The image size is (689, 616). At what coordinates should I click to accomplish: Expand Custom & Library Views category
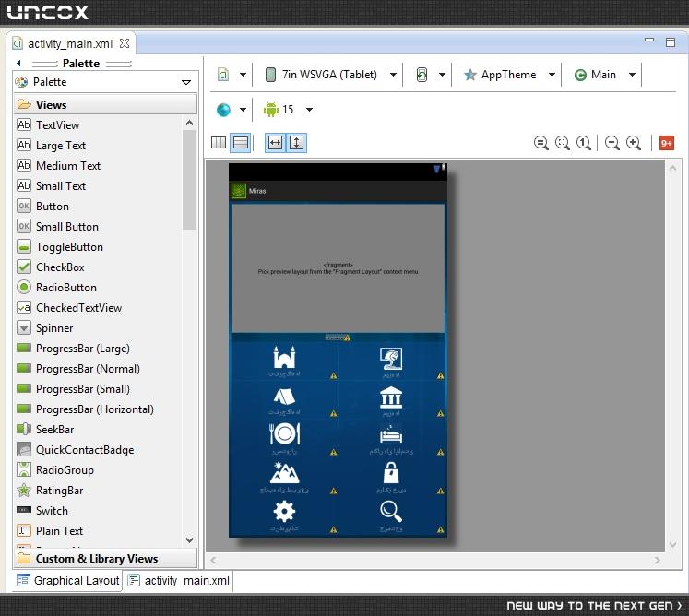[x=105, y=559]
